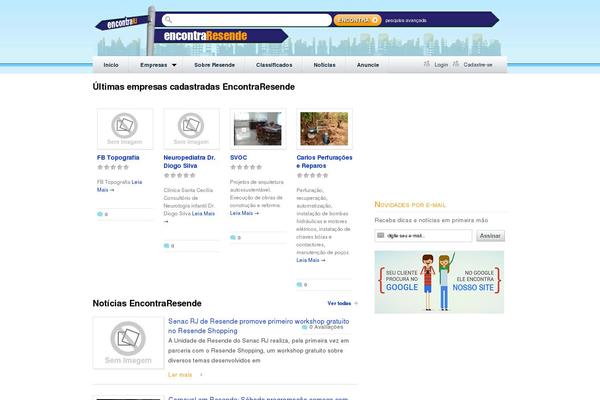
Task: Open the Google Nosso Site banner ad
Action: [x=439, y=282]
